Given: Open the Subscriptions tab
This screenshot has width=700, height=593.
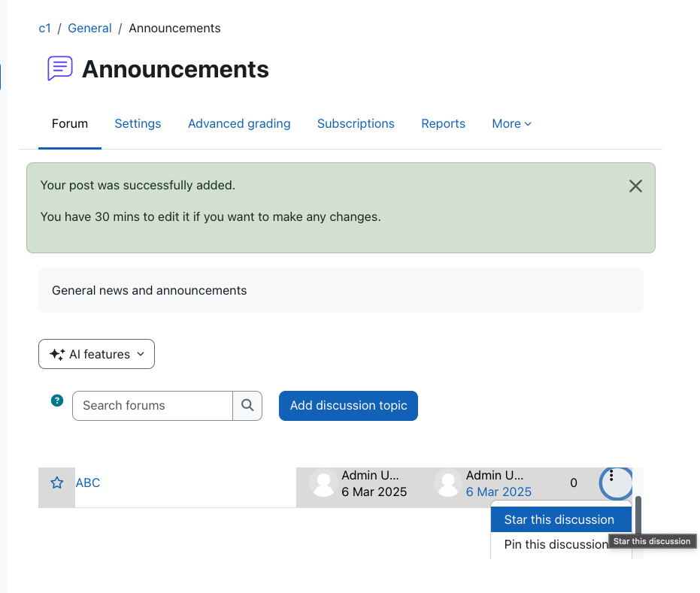Looking at the screenshot, I should point(356,123).
